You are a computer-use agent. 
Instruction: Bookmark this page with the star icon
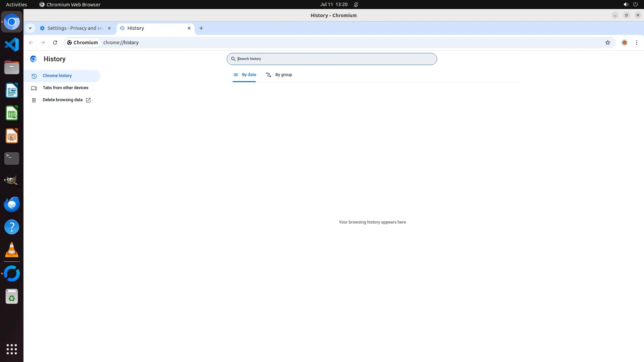click(x=607, y=43)
